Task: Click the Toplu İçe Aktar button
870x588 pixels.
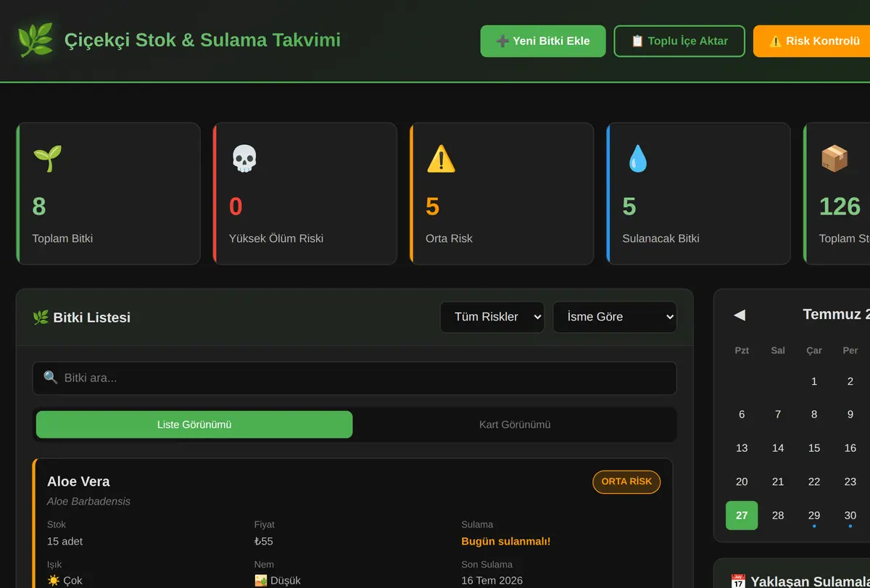Action: click(x=679, y=41)
